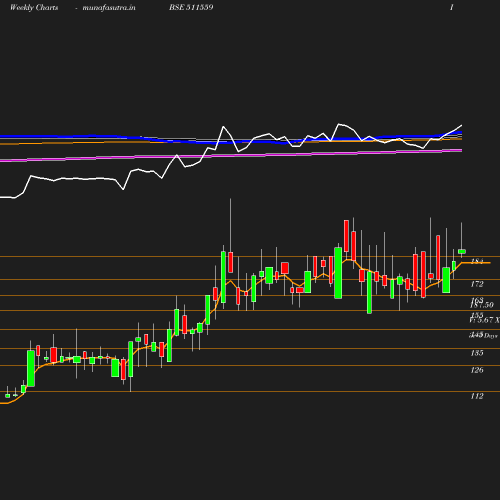Screen dimensions: 500x500
Task: Select the last small green candle at far right
Action: (462, 251)
